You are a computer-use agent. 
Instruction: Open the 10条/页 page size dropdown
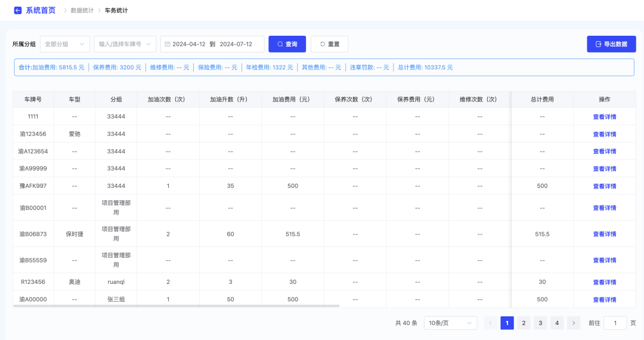(451, 323)
